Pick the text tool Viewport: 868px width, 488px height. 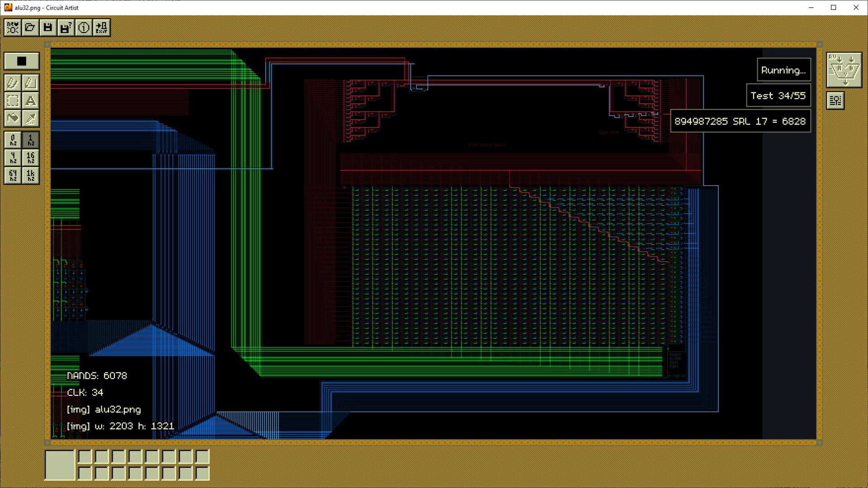coord(31,101)
